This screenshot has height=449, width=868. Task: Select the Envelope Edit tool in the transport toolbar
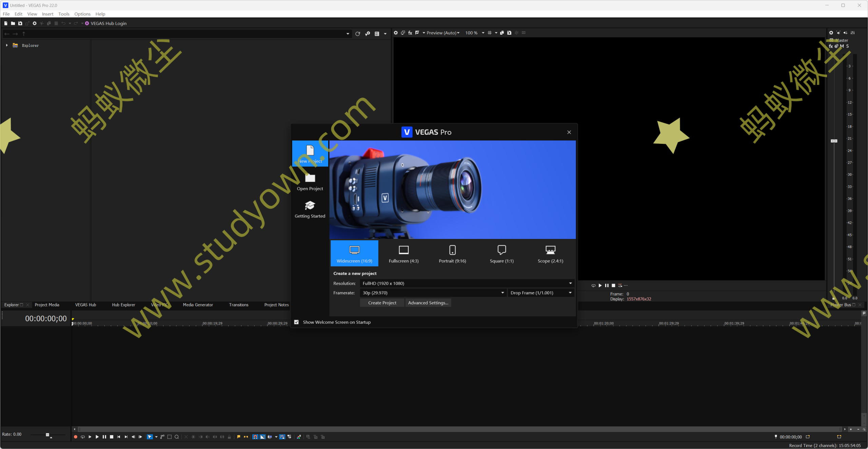[162, 437]
